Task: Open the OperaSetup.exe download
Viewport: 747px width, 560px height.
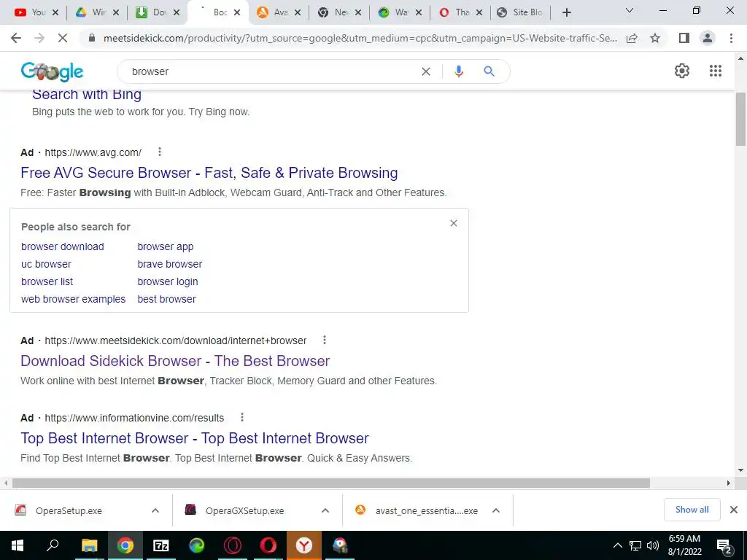Action: coord(69,510)
